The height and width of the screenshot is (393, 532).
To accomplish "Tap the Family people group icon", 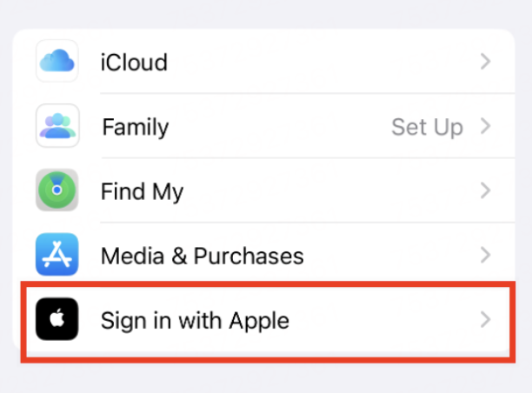I will coord(57,125).
